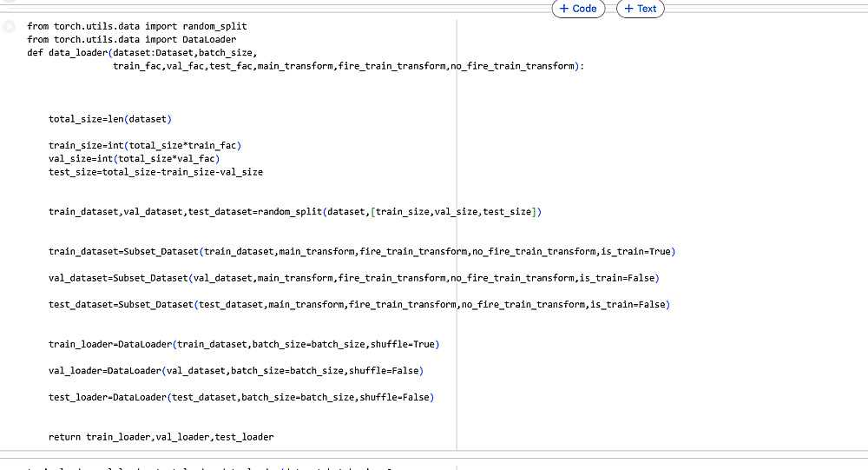Click the test_loader=DataLoader line

pos(241,397)
